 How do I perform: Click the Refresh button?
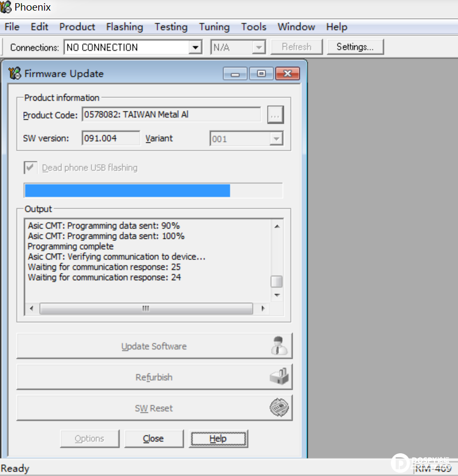click(297, 47)
